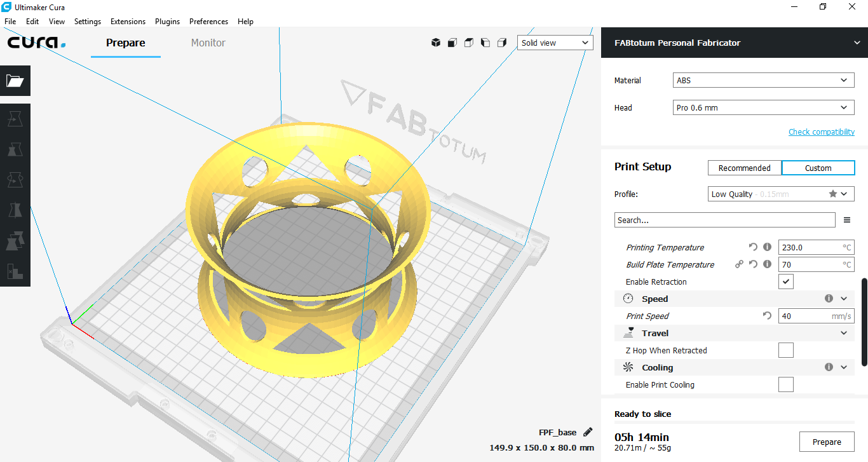
Task: Click the Printing Temperature value field
Action: tap(817, 247)
